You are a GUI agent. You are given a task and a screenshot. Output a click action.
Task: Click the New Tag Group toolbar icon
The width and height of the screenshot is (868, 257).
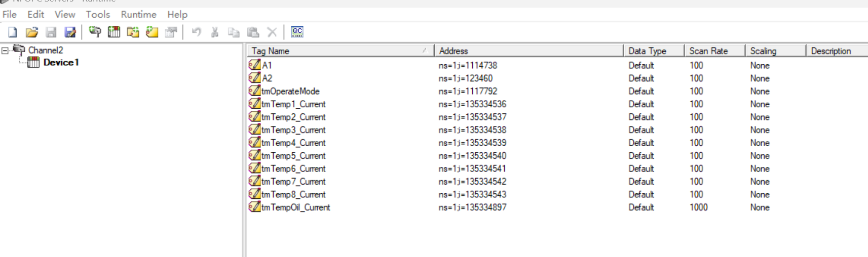[133, 32]
